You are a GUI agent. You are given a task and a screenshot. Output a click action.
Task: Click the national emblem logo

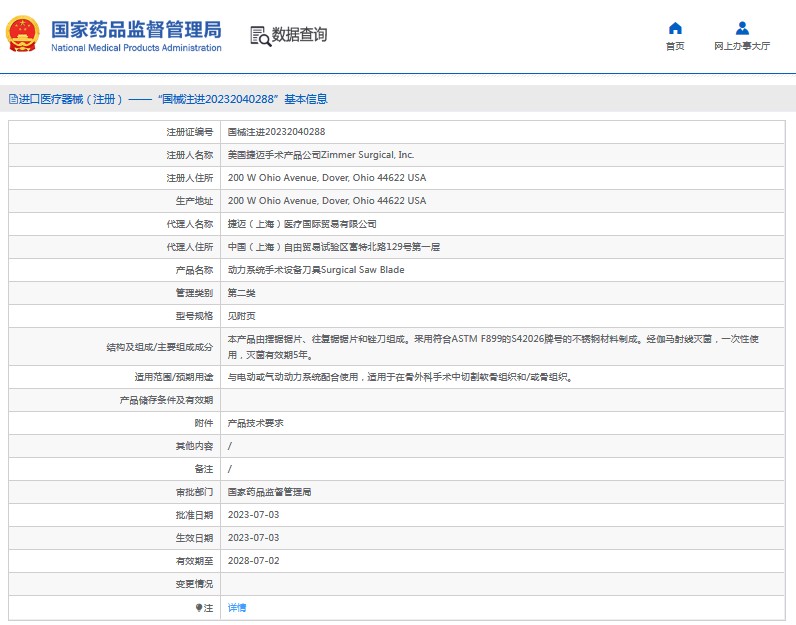(x=22, y=34)
